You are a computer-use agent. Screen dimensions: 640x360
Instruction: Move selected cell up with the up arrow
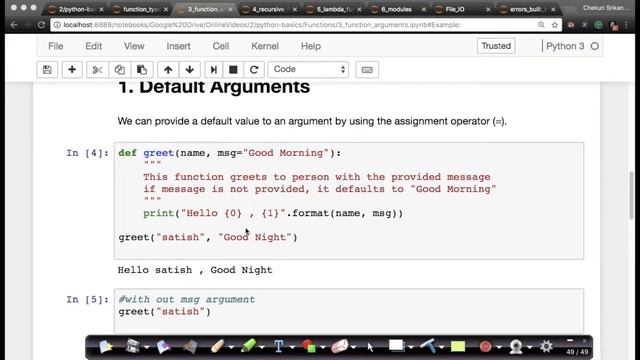168,70
